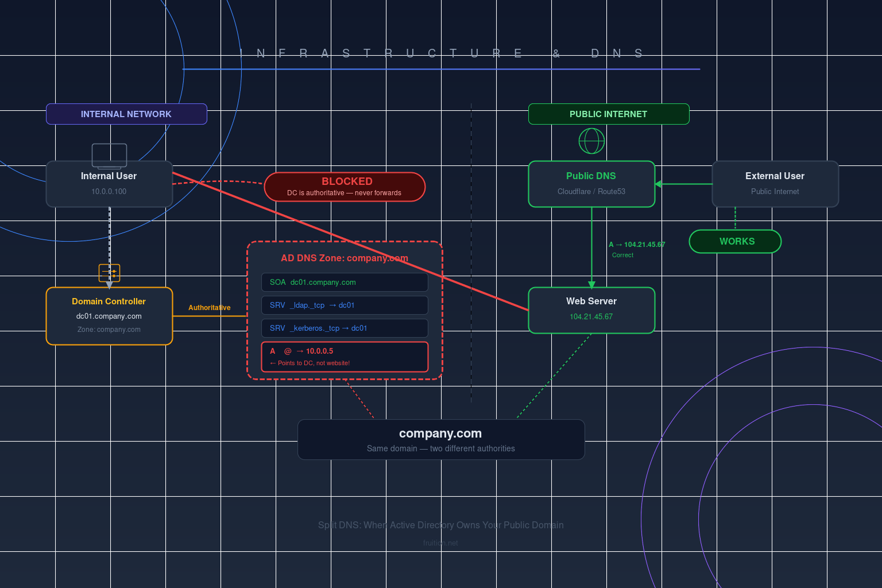Click the green arrowhead above Web Server

tap(591, 284)
